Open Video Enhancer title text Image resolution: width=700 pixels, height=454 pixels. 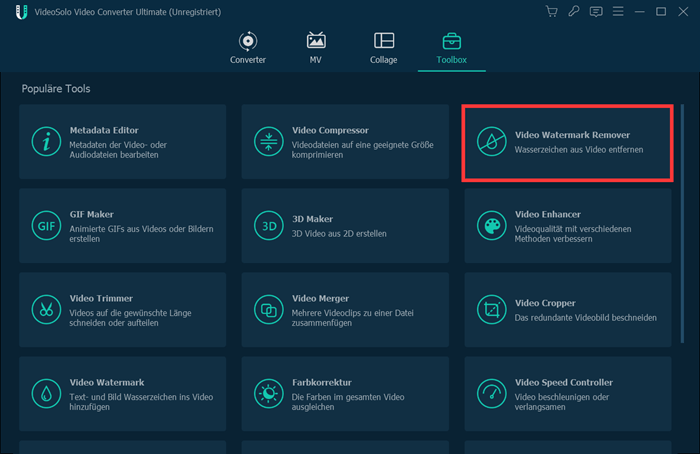coord(548,214)
